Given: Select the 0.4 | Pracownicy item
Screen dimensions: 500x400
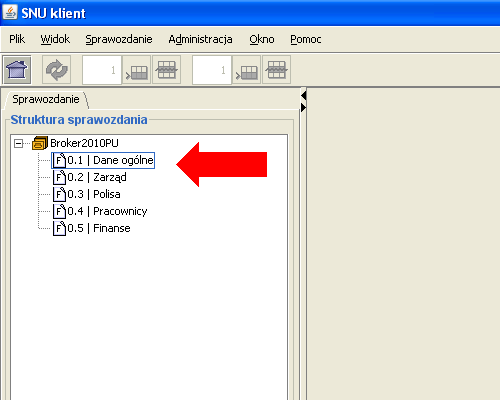Looking at the screenshot, I should coord(107,211).
